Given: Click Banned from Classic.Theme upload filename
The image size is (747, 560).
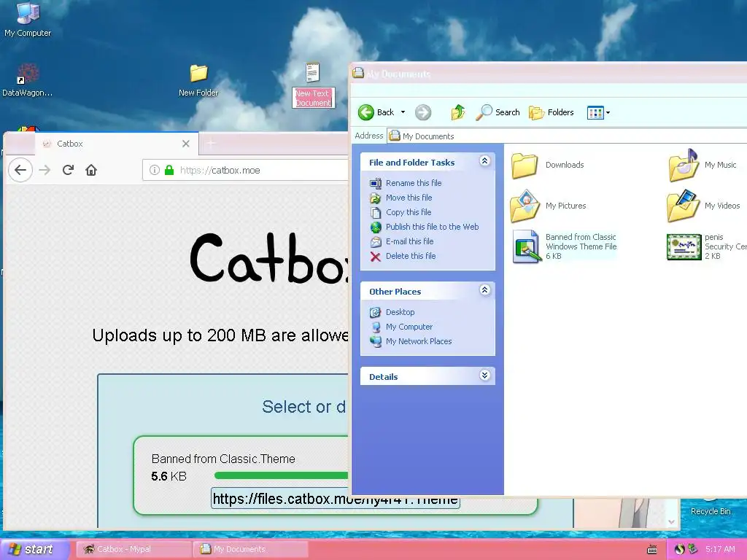Looking at the screenshot, I should 223,459.
